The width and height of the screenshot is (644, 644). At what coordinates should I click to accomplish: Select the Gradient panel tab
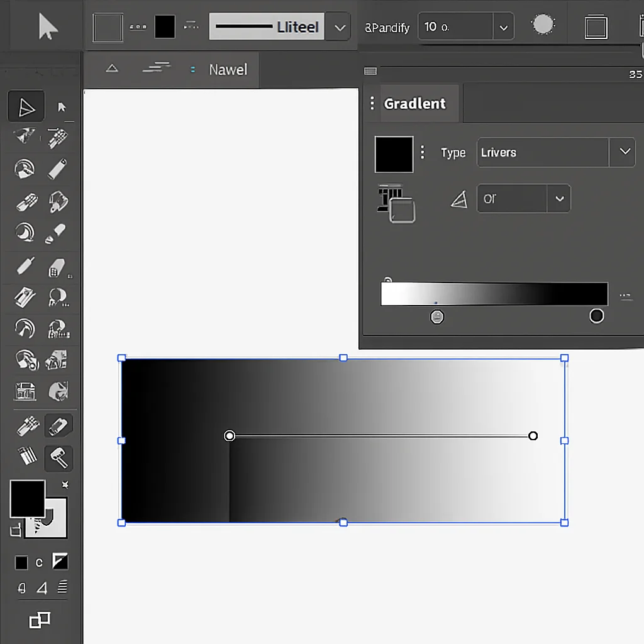[414, 104]
